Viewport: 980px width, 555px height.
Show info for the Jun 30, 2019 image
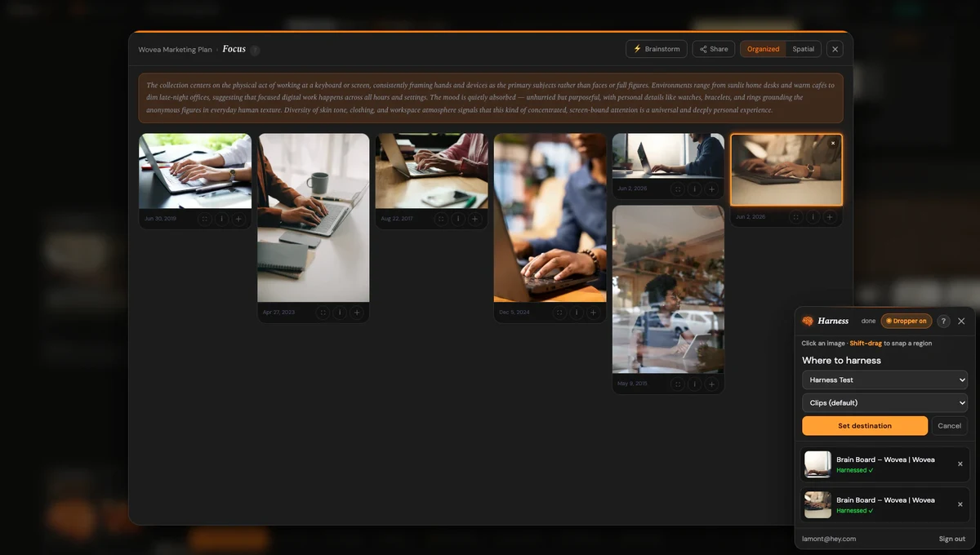pyautogui.click(x=221, y=219)
